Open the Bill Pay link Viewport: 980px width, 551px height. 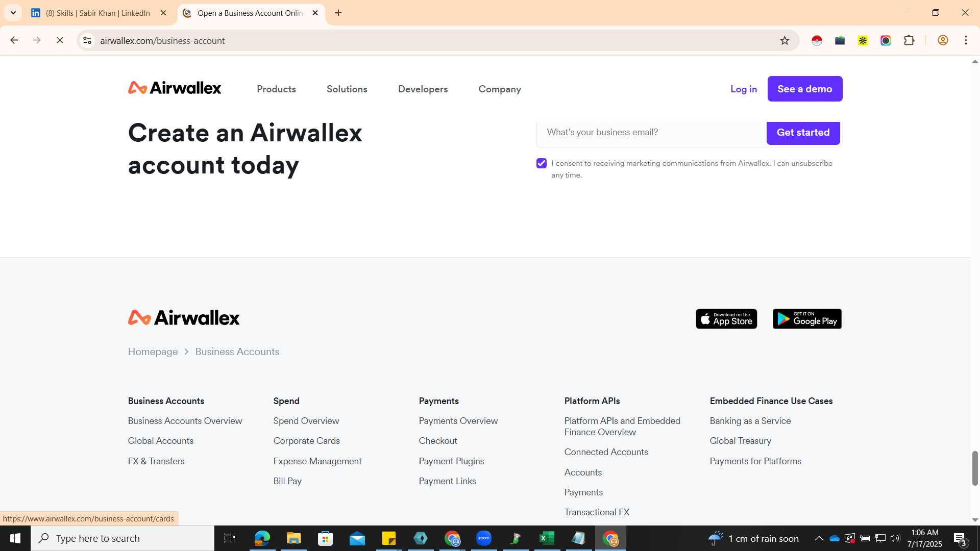[287, 481]
